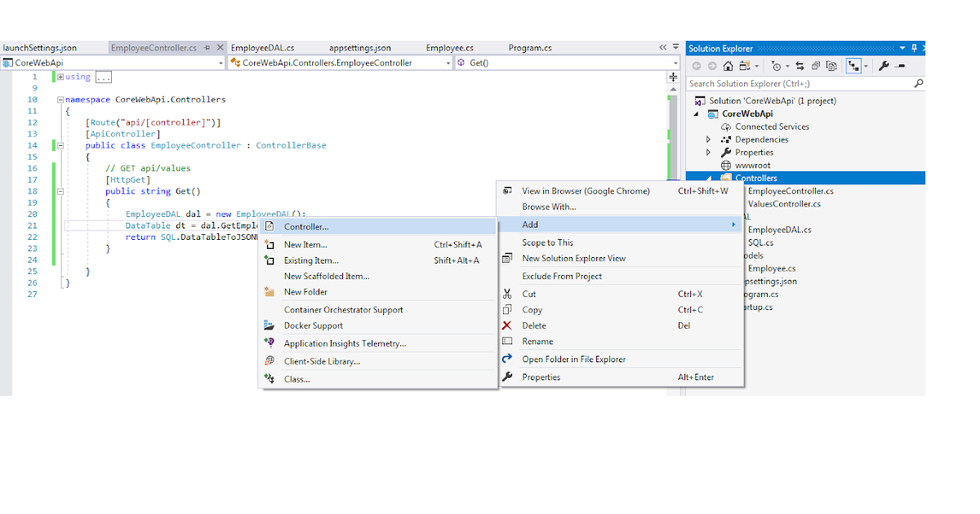
Task: Click the back navigation arrow in Solution Explorer
Action: [x=697, y=65]
